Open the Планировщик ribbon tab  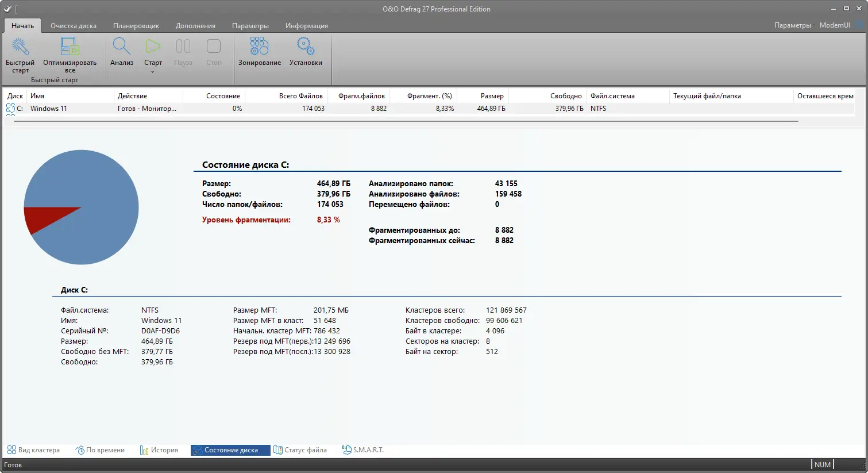click(136, 26)
